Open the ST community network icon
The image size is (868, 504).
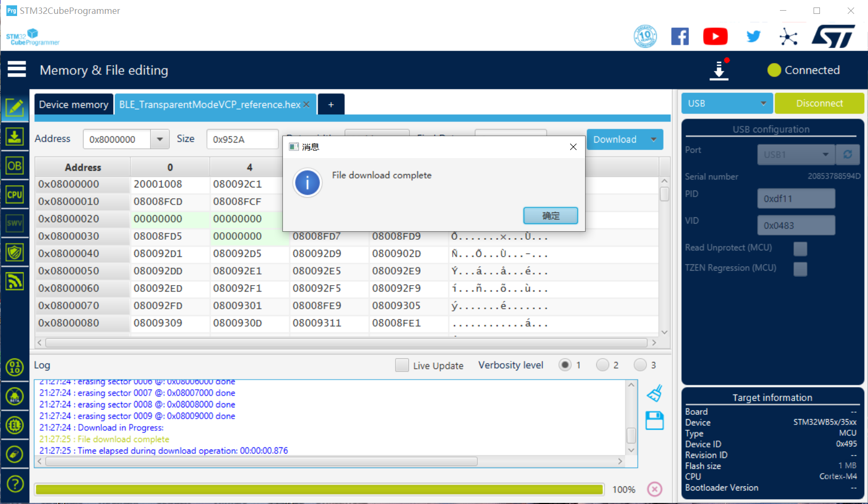point(788,36)
